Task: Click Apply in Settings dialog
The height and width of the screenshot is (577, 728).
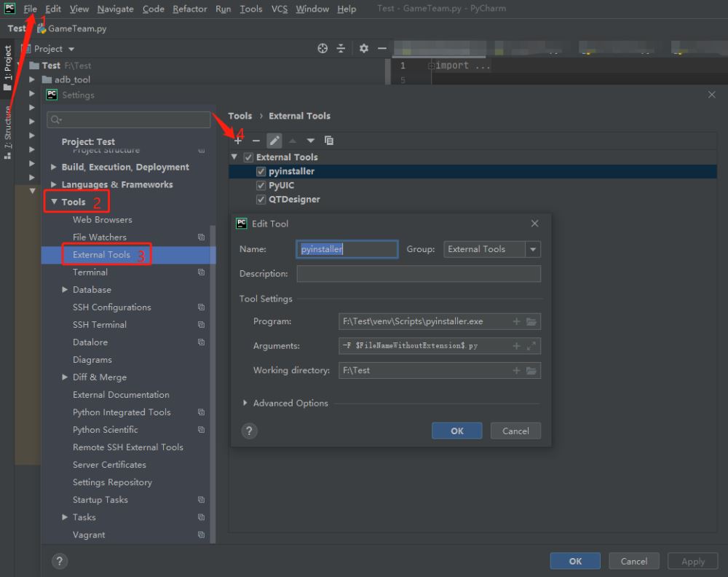Action: (x=693, y=561)
